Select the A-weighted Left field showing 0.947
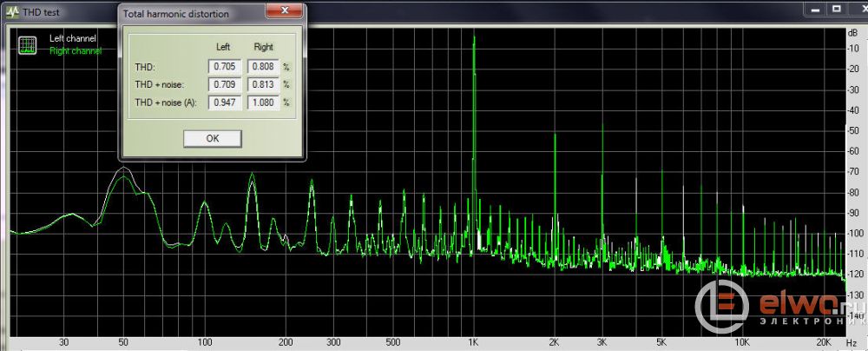Screen dimensions: 868x351 click(x=227, y=103)
